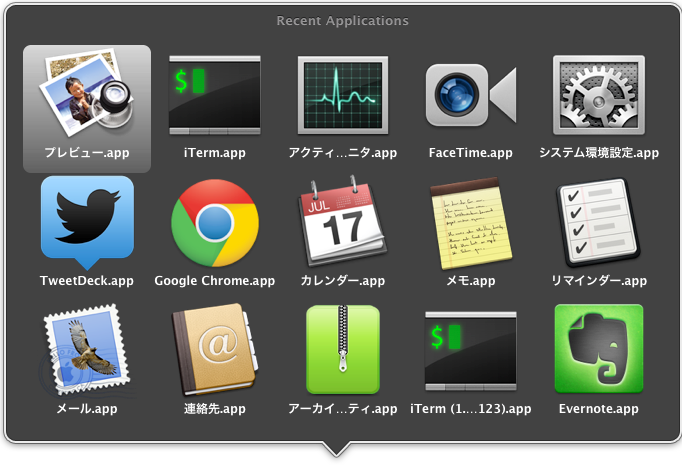Click the メモ.app label

pyautogui.click(x=471, y=281)
